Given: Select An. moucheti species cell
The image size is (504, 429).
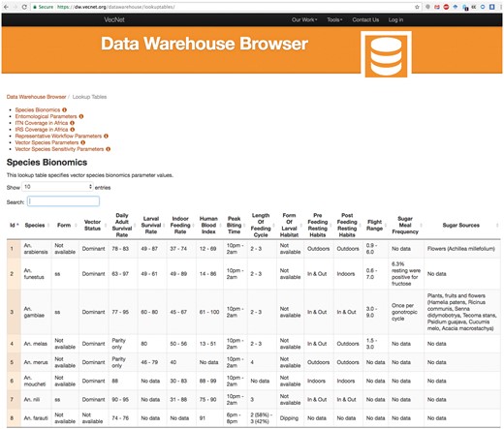Looking at the screenshot, I should [36, 381].
